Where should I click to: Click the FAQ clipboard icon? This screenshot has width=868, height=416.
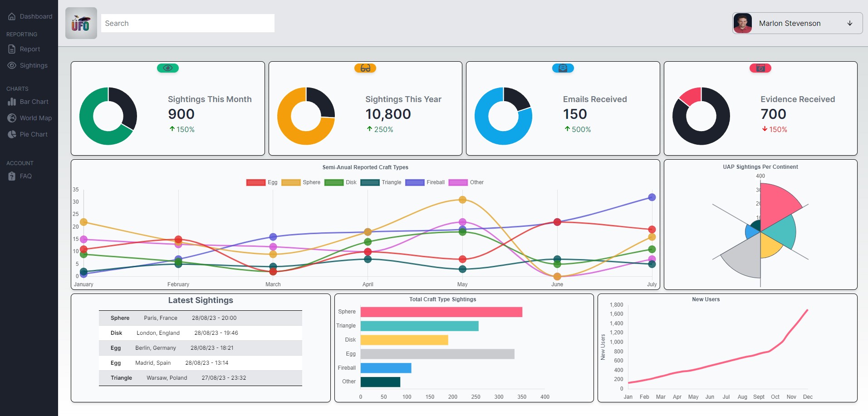click(x=12, y=176)
